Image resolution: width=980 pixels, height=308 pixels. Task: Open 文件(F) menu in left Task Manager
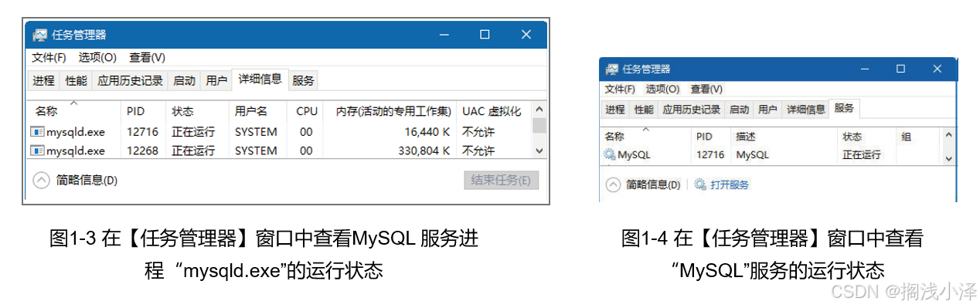[x=49, y=57]
